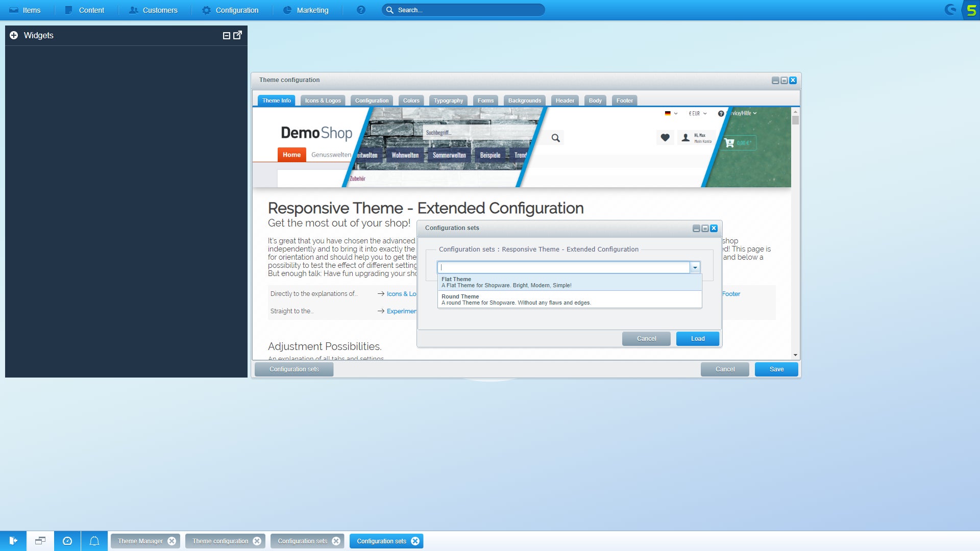
Task: Switch to the Body tab
Action: pos(595,101)
